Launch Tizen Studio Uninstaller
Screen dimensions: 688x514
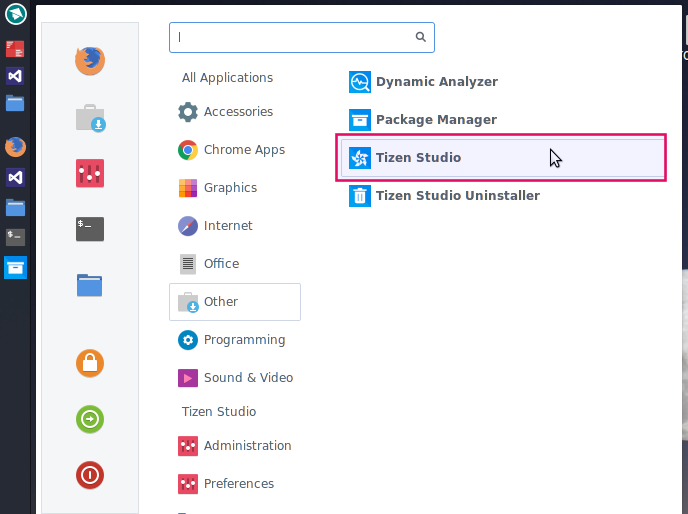[444, 196]
